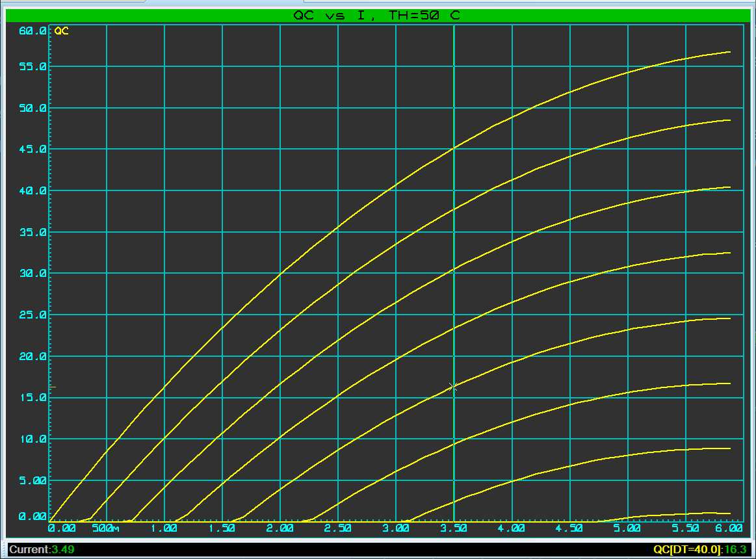Click the 35.0 y-axis label
Image resolution: width=756 pixels, height=559 pixels.
click(33, 233)
